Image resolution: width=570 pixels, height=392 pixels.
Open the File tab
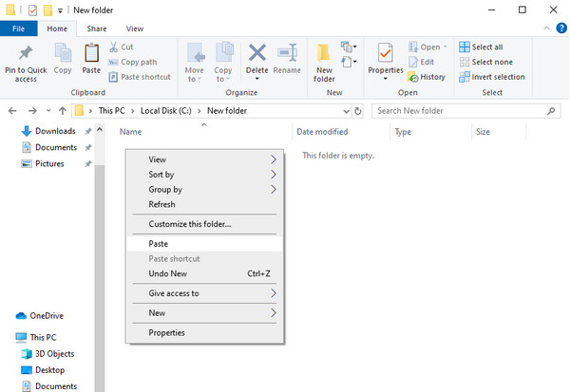[x=19, y=28]
